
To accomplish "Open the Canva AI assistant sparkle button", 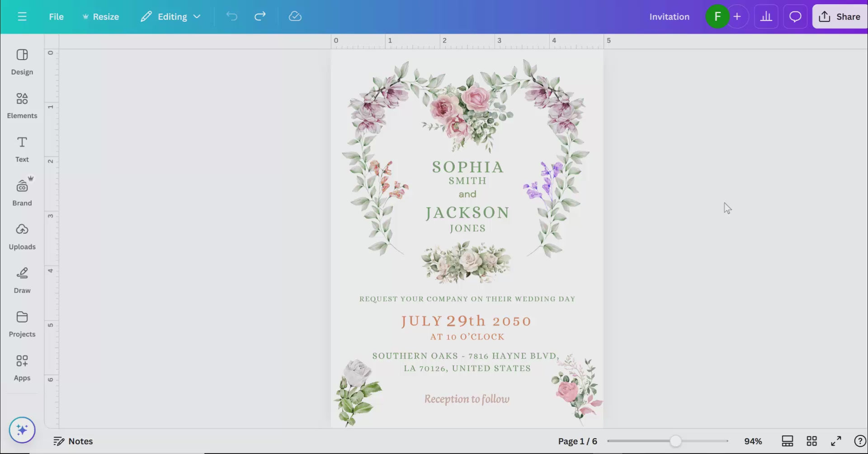I will pyautogui.click(x=22, y=430).
